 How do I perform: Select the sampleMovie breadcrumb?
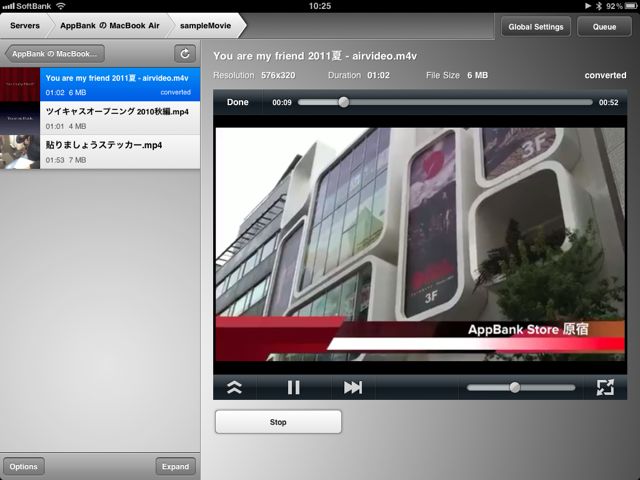coord(205,26)
